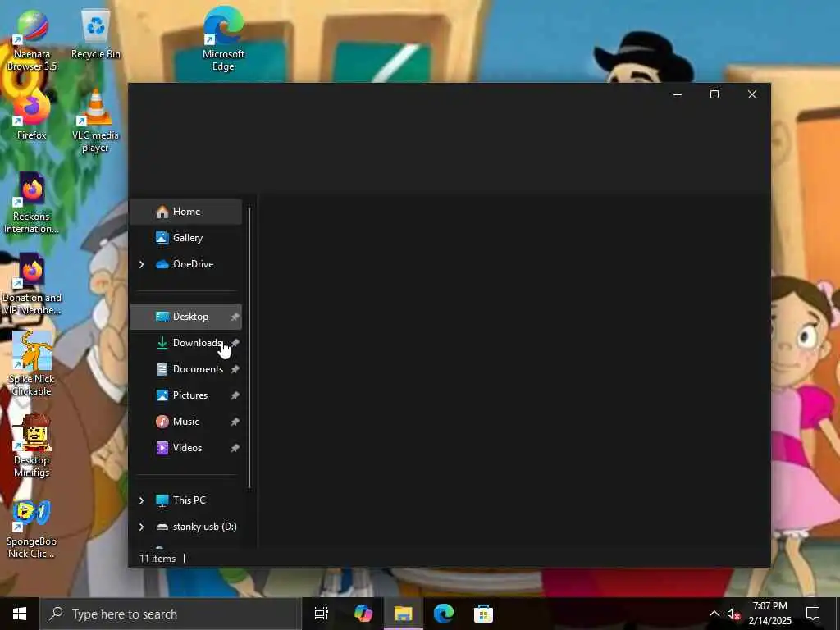Open Home in File Explorer sidebar
Viewport: 840px width, 630px height.
(186, 212)
